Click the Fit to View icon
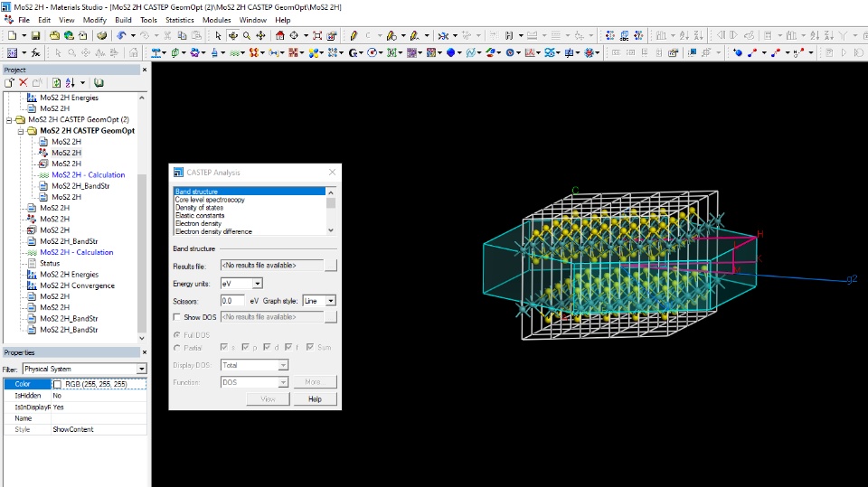The height and width of the screenshot is (487, 868). tap(317, 36)
